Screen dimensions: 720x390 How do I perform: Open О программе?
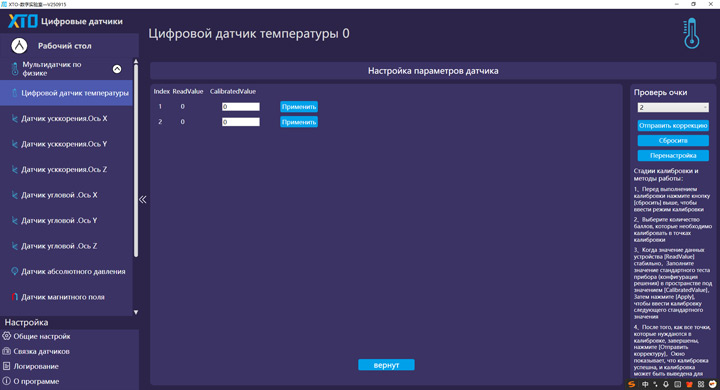tap(37, 381)
